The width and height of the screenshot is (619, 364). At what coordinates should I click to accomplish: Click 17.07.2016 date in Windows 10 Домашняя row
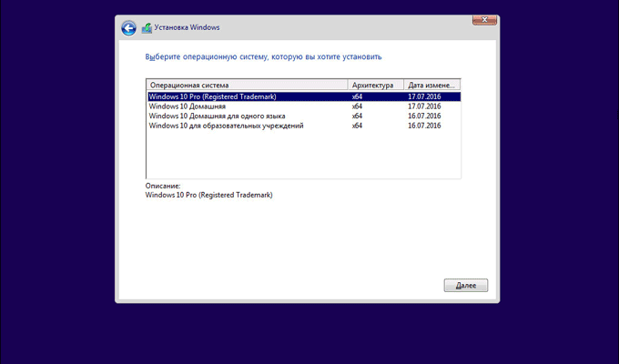[424, 106]
